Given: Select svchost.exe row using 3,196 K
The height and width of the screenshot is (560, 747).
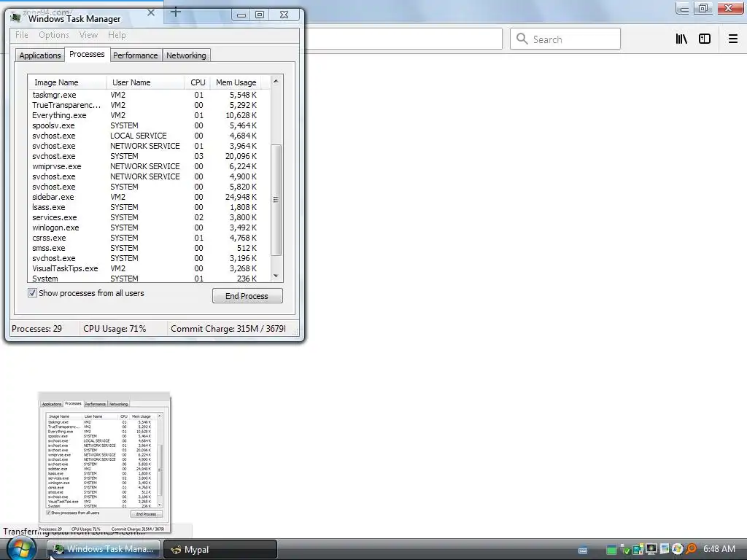Looking at the screenshot, I should pos(149,259).
